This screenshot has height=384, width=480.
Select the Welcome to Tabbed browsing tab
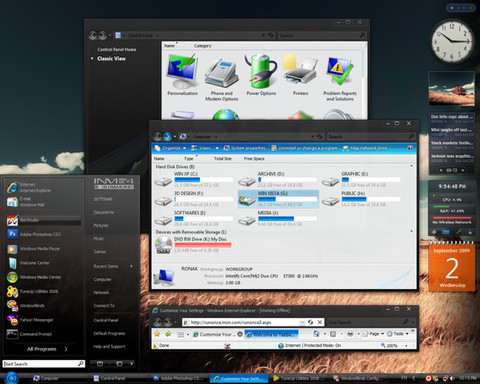click(271, 334)
